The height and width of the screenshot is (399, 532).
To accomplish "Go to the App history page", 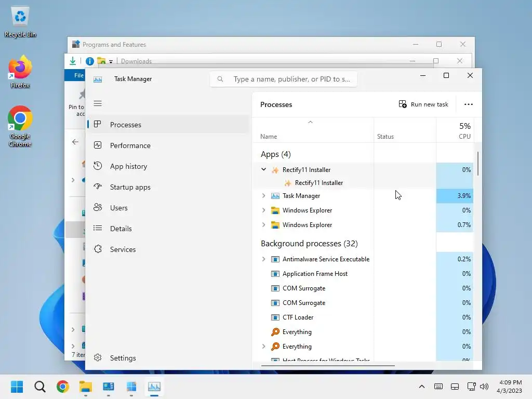I will tap(168, 166).
